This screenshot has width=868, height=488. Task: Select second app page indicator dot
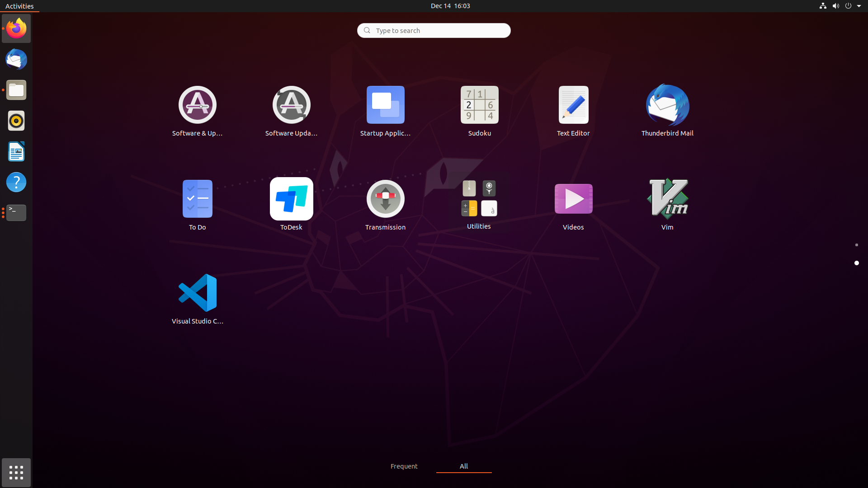857,263
